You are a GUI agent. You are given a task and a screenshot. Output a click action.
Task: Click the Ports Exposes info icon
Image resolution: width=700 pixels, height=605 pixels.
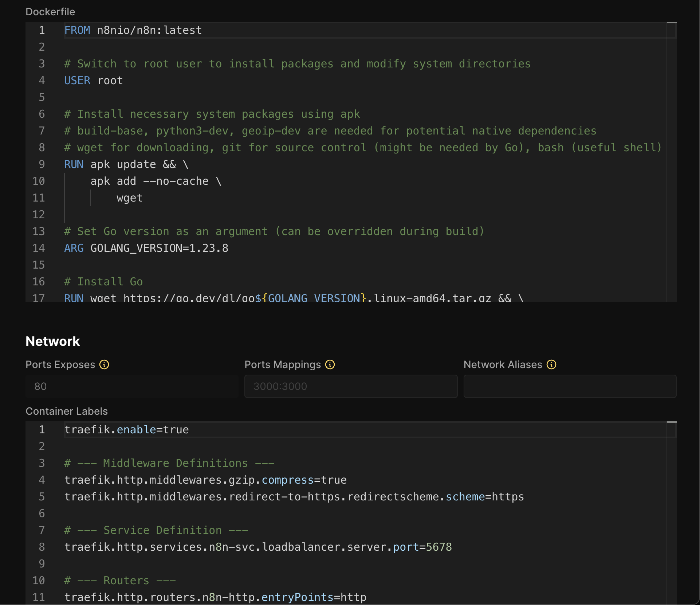[x=104, y=364]
